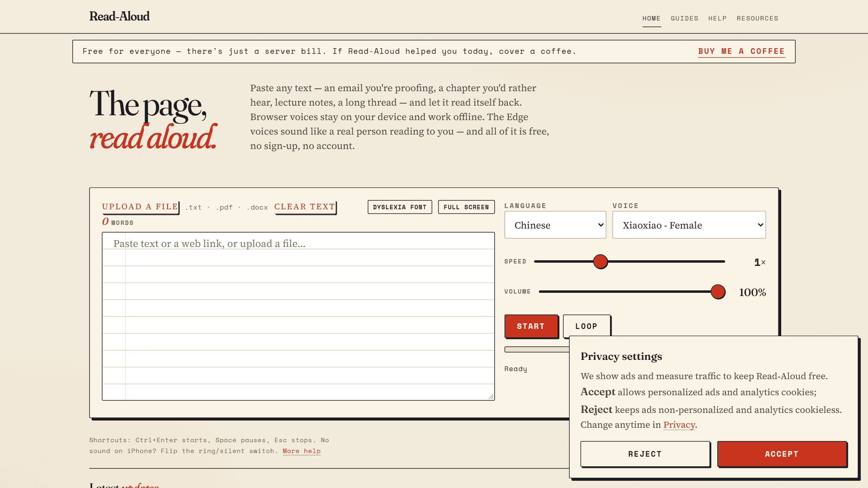868x488 pixels.
Task: Click the Buy Me a Coffee link
Action: (x=741, y=51)
